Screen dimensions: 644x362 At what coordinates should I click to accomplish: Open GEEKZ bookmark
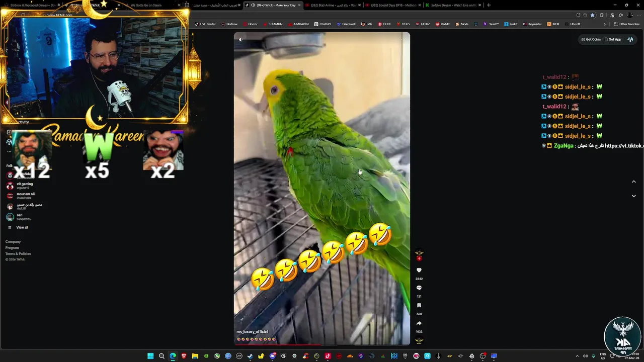pyautogui.click(x=423, y=24)
